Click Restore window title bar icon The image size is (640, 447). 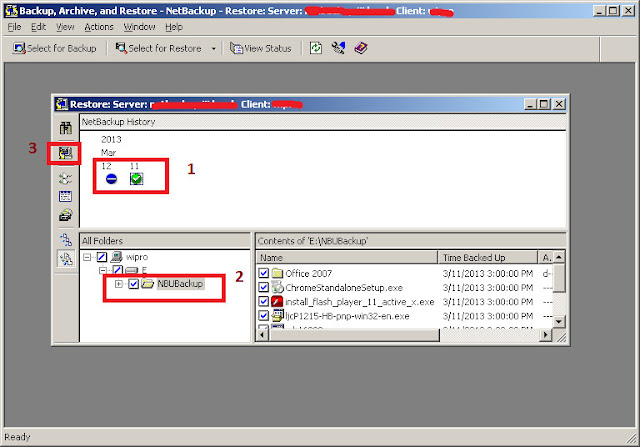[62, 105]
